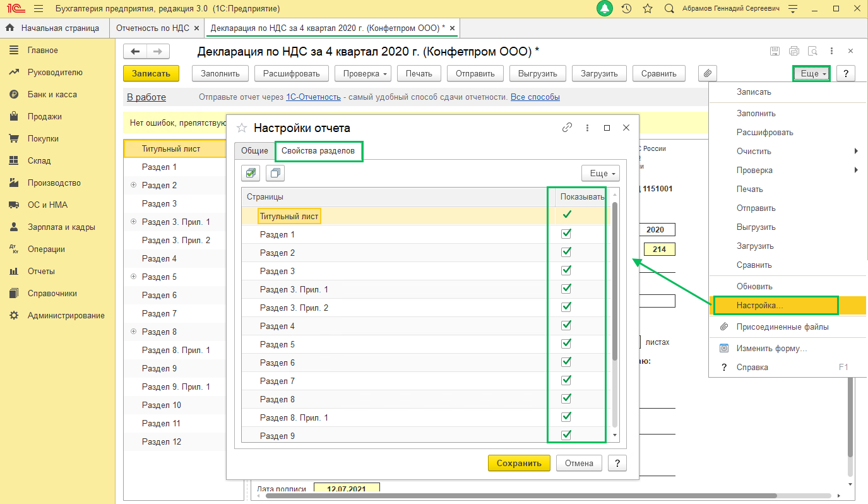Click the Страницы column header
868x504 pixels.
398,197
